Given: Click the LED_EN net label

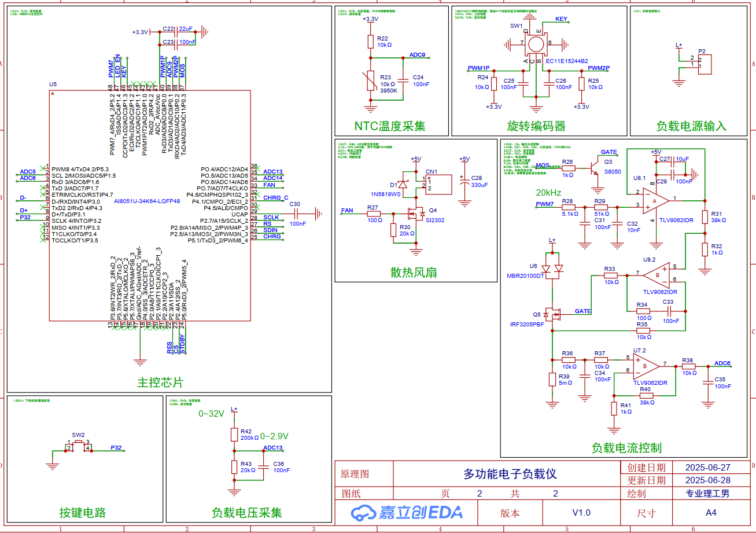Looking at the screenshot, I should pyautogui.click(x=118, y=67).
